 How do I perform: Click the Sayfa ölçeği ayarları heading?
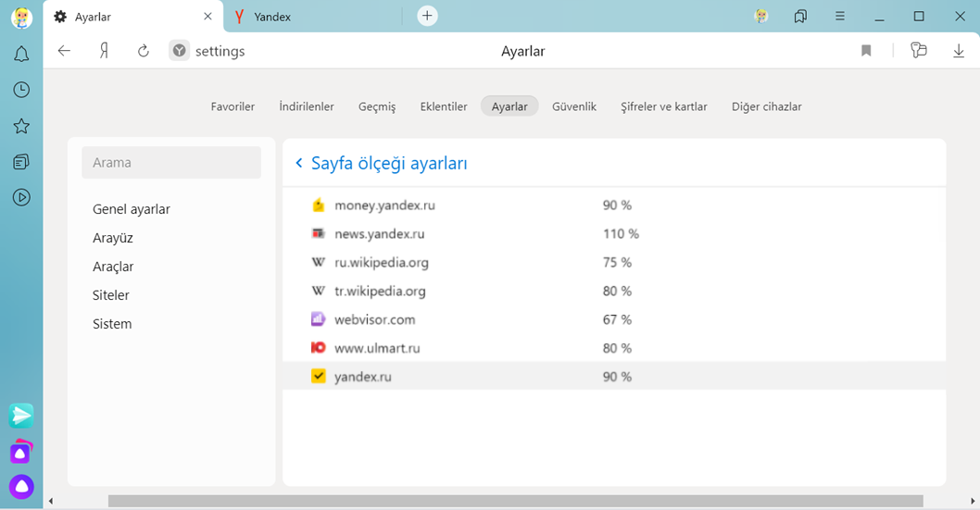point(389,164)
